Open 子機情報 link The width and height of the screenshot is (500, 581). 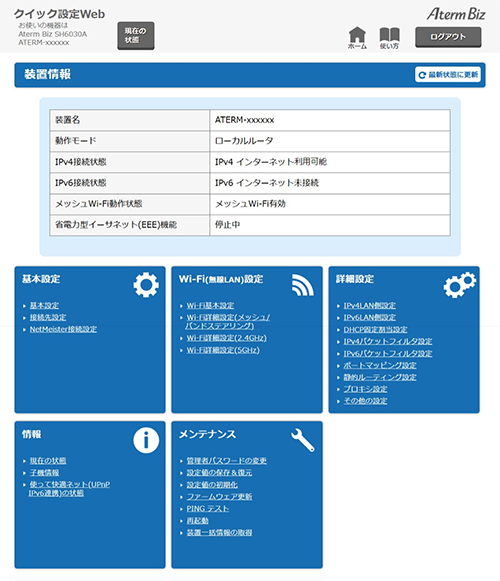tap(44, 472)
